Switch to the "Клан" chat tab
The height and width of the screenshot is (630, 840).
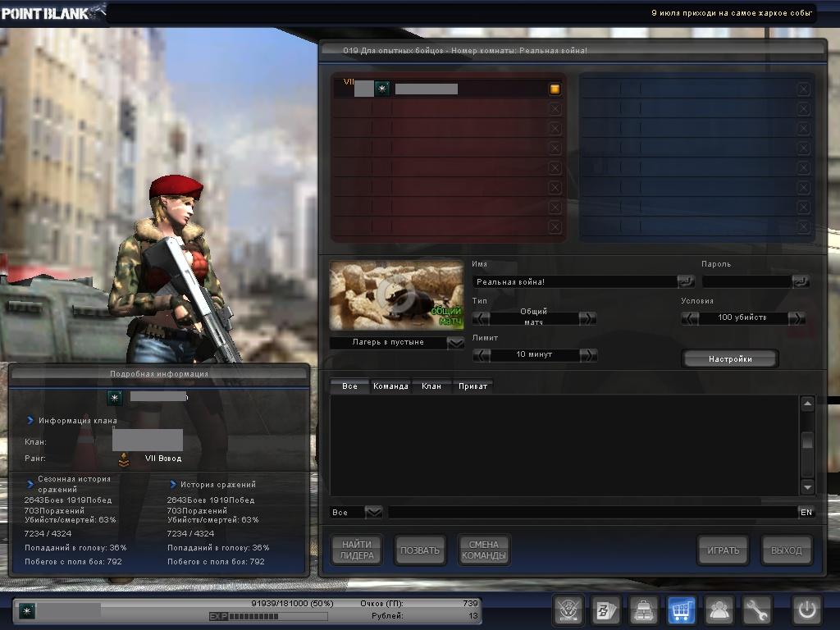pyautogui.click(x=431, y=386)
